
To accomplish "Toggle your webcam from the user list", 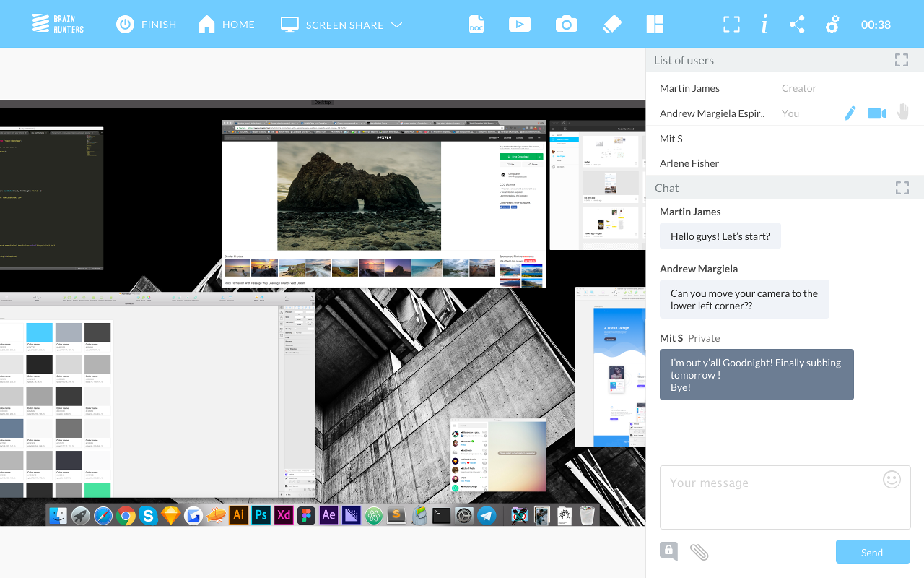I will tap(876, 113).
